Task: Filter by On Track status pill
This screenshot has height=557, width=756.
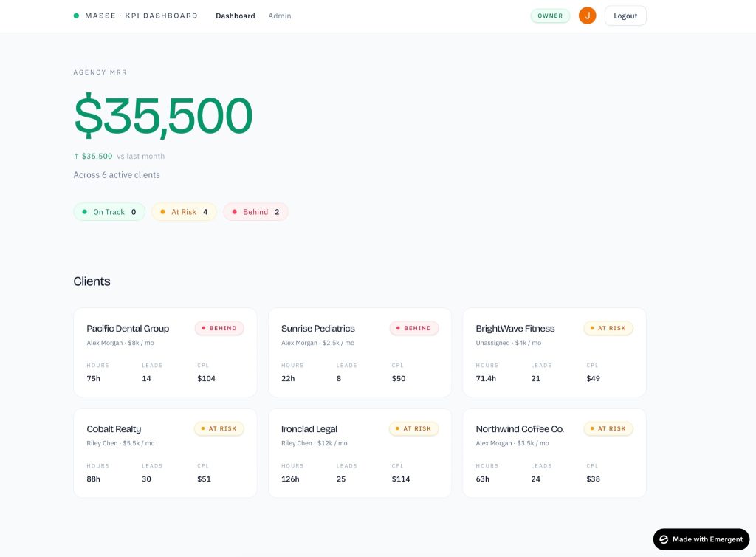Action: (109, 212)
